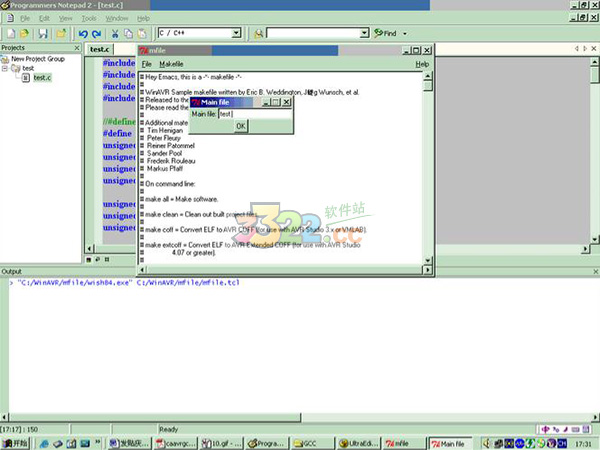Viewport: 600px width, 450px height.
Task: Save the document with the floppy icon
Action: (x=42, y=34)
